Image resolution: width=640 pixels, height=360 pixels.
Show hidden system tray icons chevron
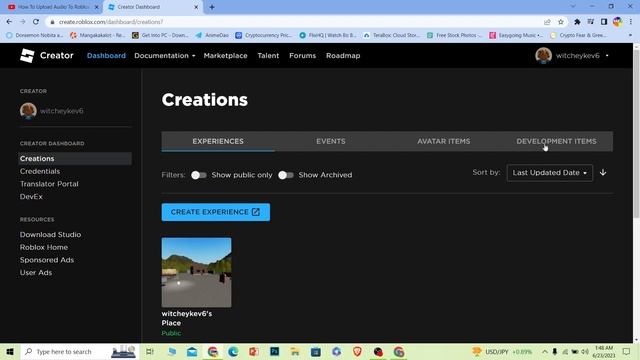[x=544, y=351]
